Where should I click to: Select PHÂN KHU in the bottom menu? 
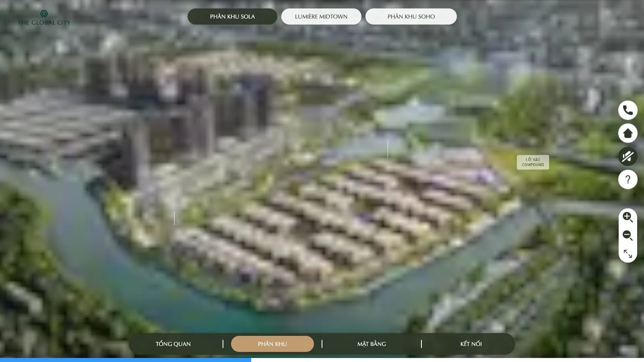pyautogui.click(x=272, y=344)
